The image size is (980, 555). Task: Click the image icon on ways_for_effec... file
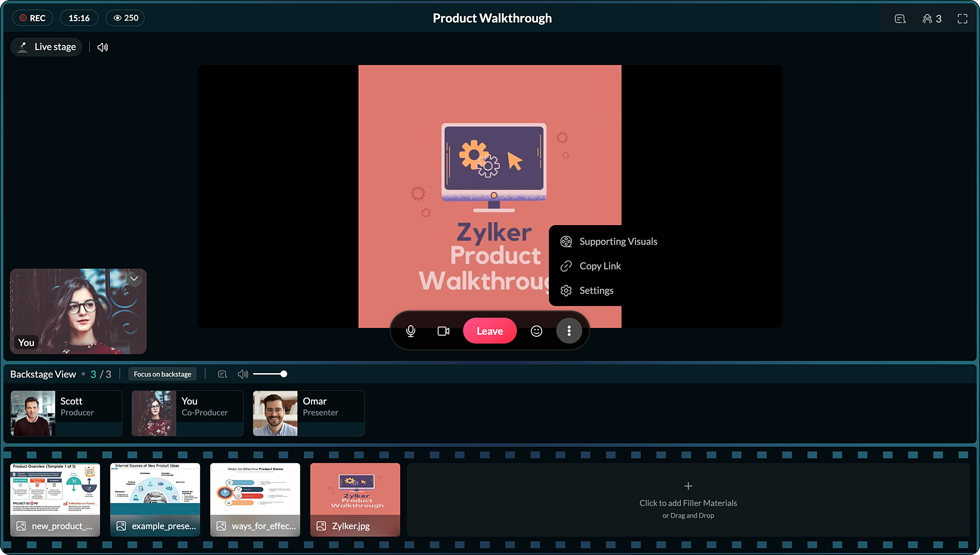coord(221,526)
